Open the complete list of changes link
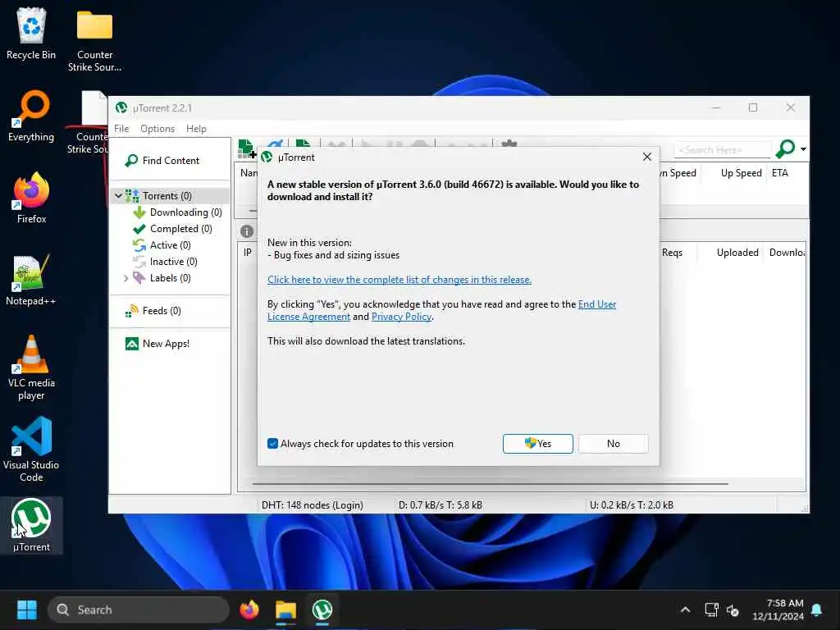The width and height of the screenshot is (840, 630). 399,280
